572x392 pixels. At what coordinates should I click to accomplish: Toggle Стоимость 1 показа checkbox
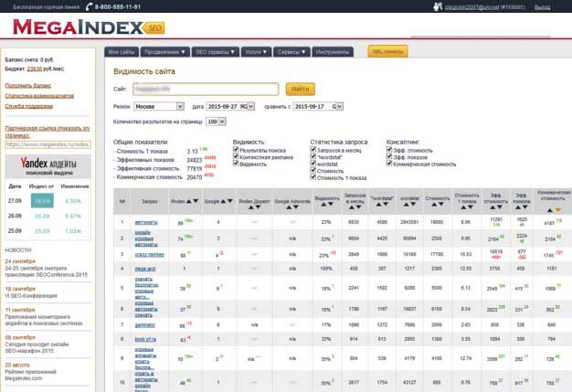click(x=313, y=177)
